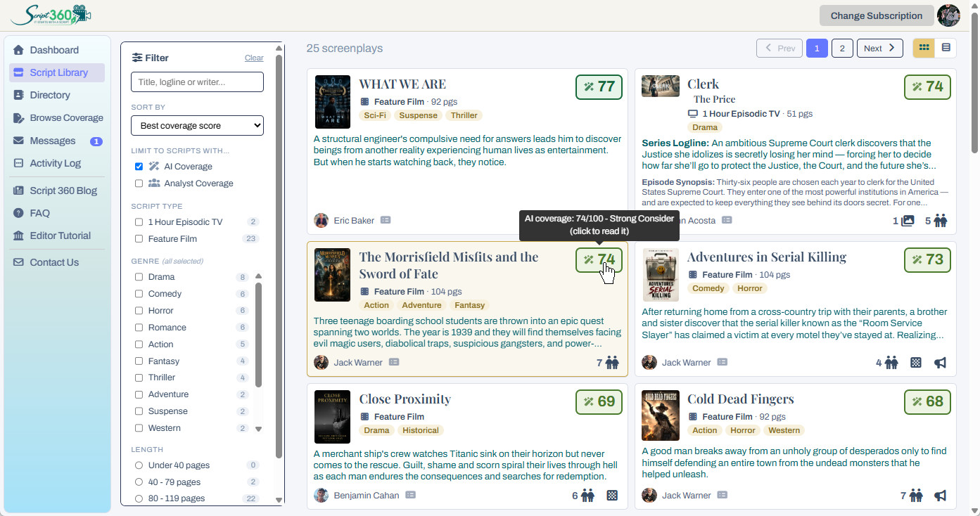Click the Next page button
Viewport: 980px width, 516px height.
pyautogui.click(x=879, y=48)
